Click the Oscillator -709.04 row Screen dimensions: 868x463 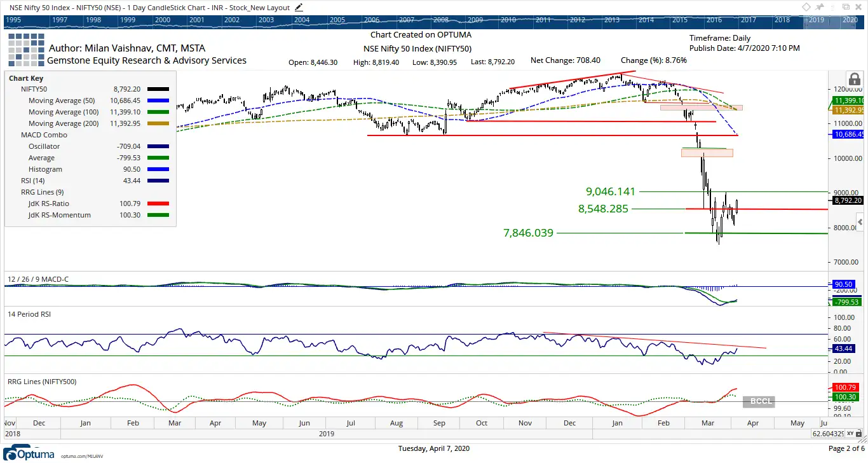(x=90, y=146)
